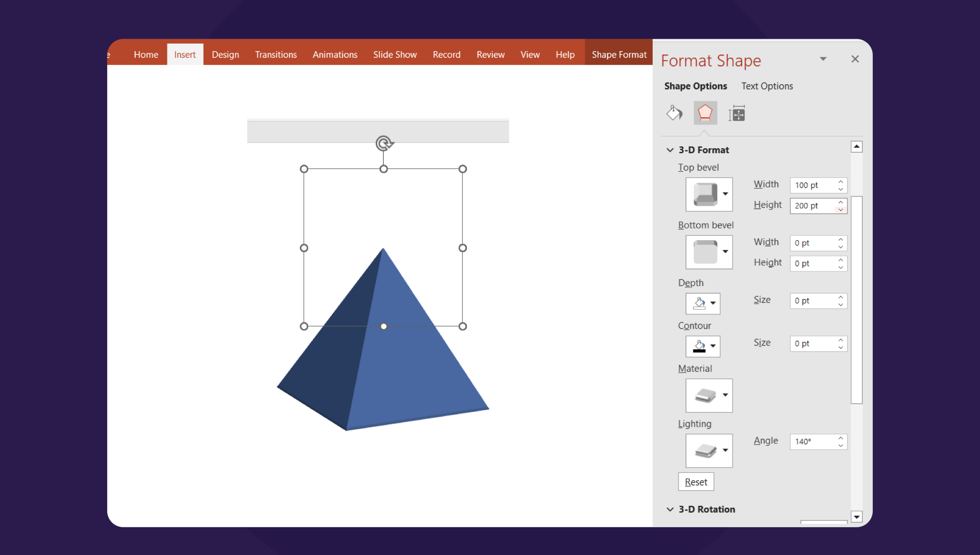Click the scrollbar down arrow
The image size is (980, 555).
[857, 517]
